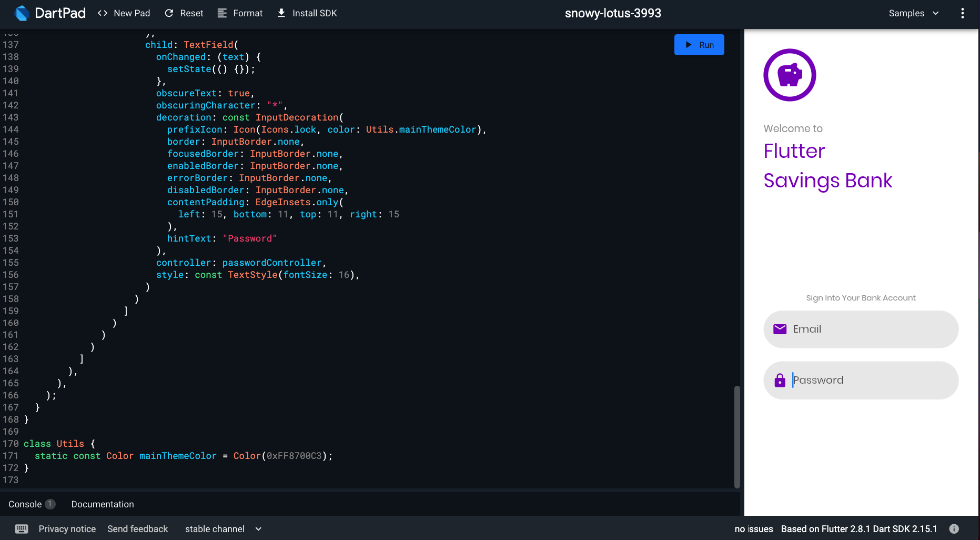Click the lock icon in Password field
Viewport: 980px width, 540px height.
click(780, 380)
